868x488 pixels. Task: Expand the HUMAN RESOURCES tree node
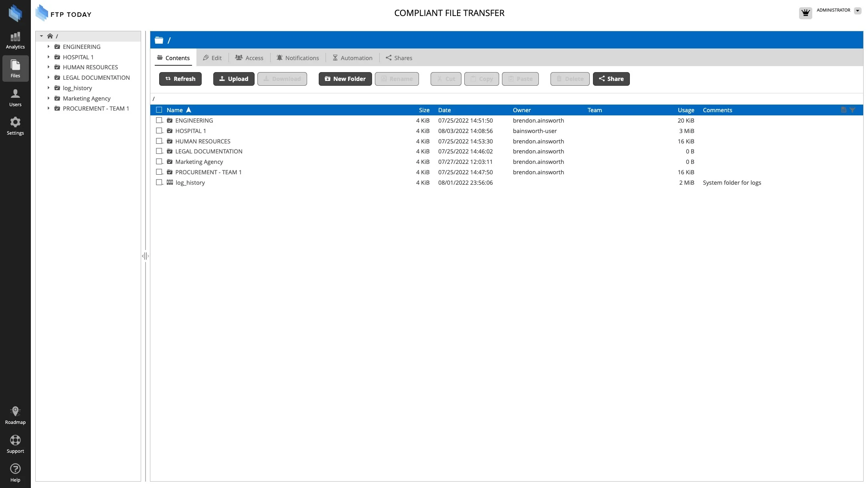click(49, 67)
